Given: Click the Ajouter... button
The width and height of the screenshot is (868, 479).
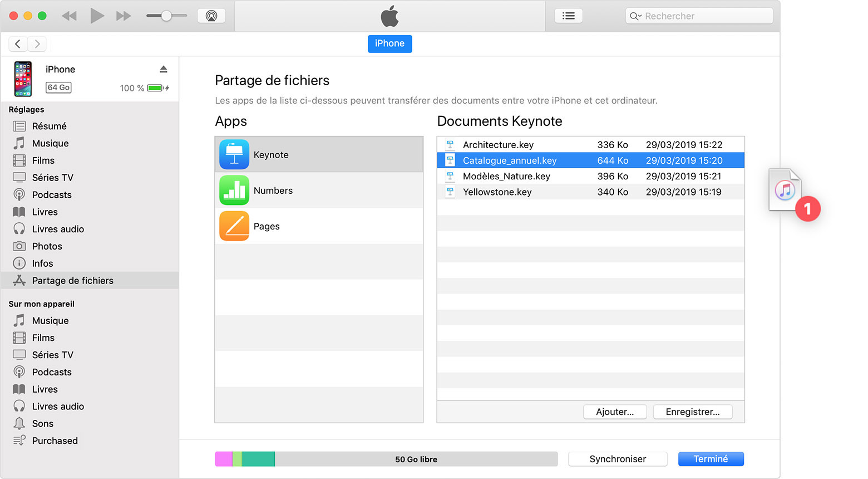Looking at the screenshot, I should coord(614,412).
